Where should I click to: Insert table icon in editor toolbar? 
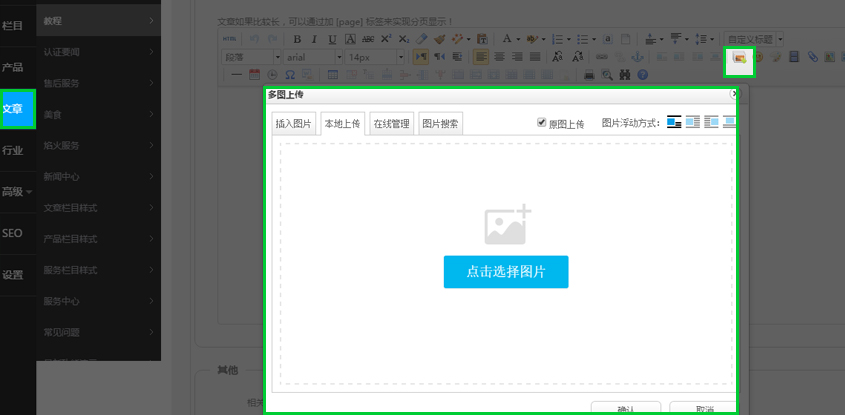[x=333, y=74]
